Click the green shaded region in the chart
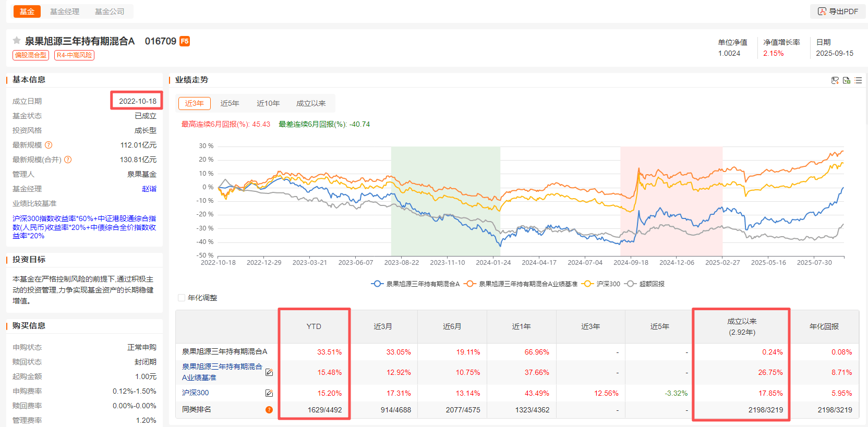868x427 pixels. pyautogui.click(x=445, y=201)
